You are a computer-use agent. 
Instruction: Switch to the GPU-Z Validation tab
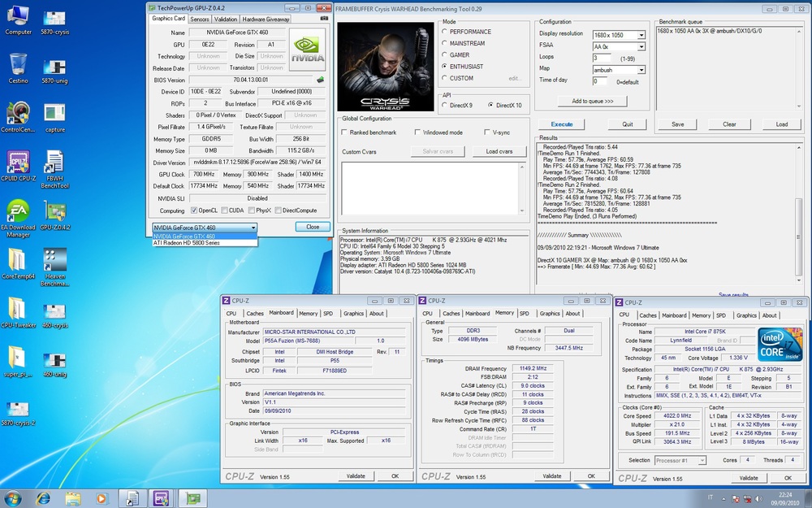click(x=226, y=20)
